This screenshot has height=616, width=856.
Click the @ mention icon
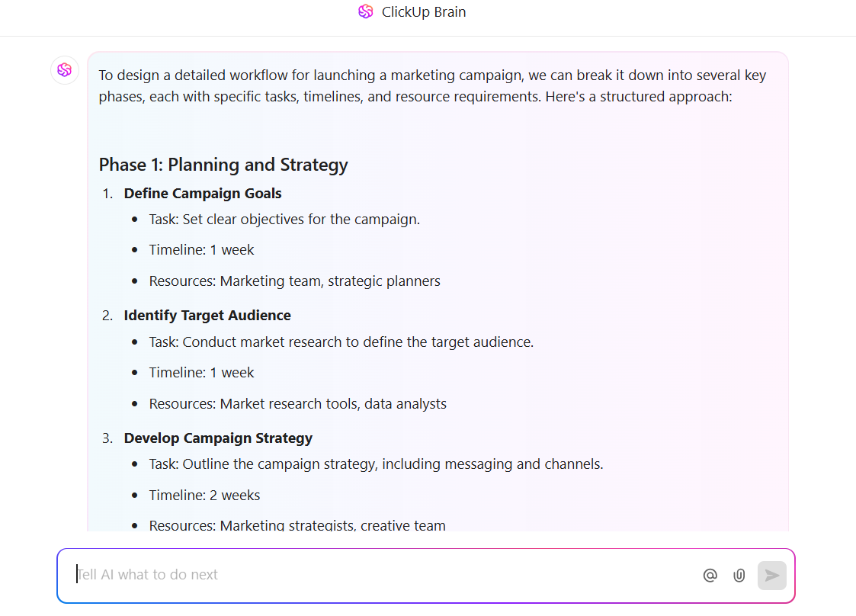tap(710, 575)
